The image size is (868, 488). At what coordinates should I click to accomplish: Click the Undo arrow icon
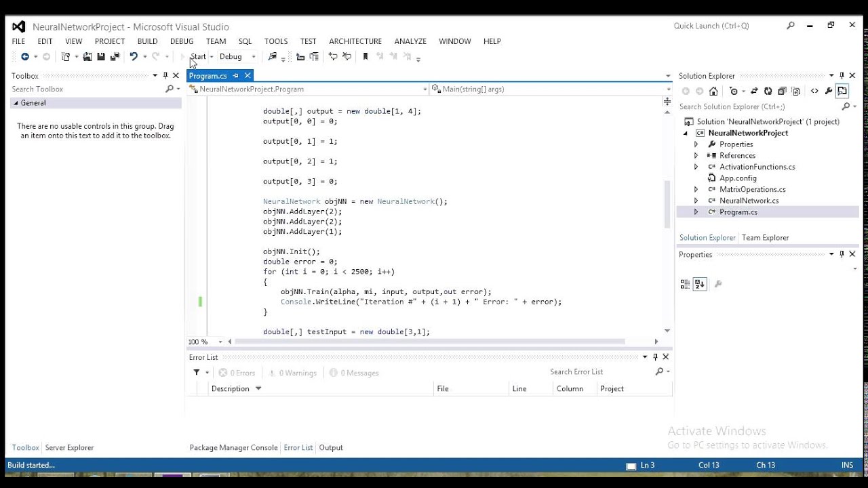click(134, 57)
